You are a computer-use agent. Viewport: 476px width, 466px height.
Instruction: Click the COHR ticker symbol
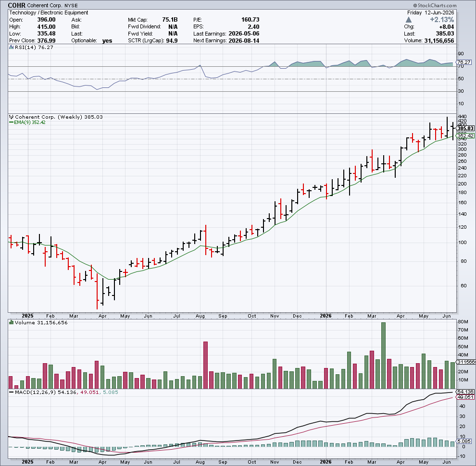(x=16, y=5)
